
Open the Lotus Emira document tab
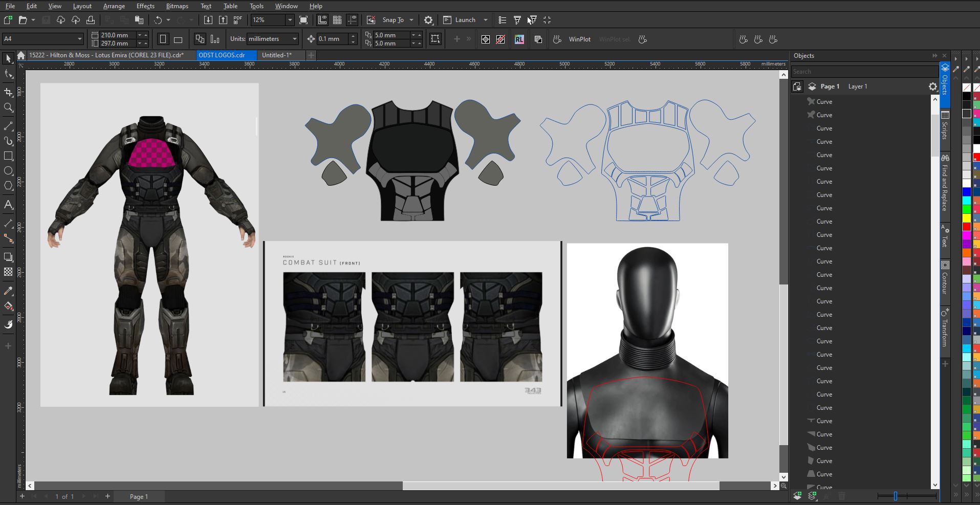[111, 55]
